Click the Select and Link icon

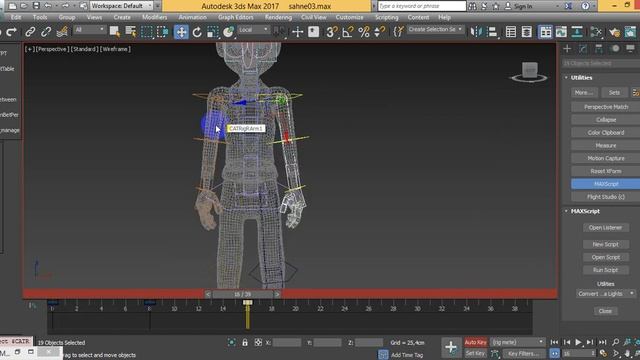(x=30, y=32)
